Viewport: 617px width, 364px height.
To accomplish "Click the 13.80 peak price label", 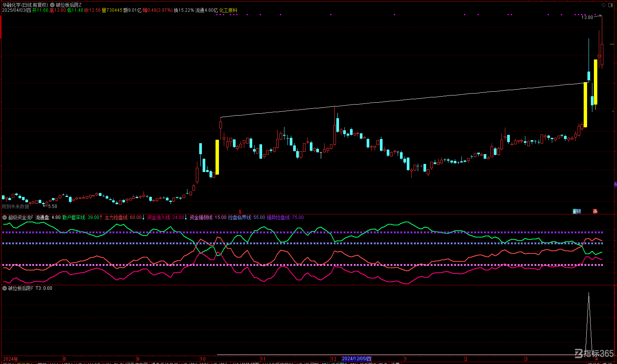I will pos(587,17).
